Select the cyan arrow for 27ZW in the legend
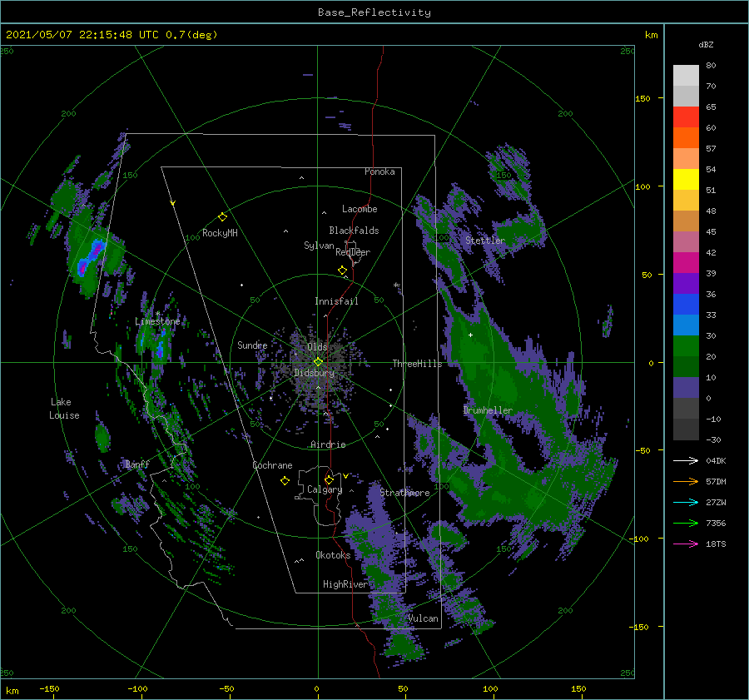The height and width of the screenshot is (700, 749). click(x=686, y=502)
